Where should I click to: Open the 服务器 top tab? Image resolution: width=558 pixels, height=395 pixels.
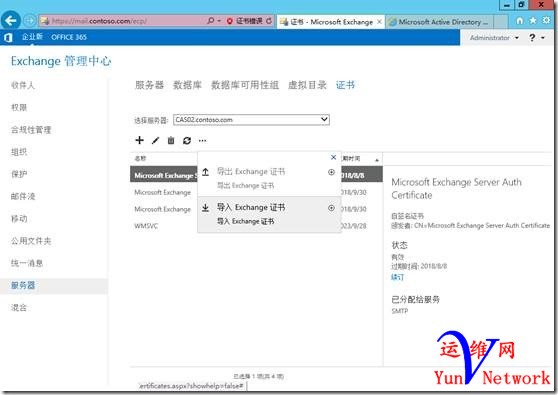coord(149,85)
